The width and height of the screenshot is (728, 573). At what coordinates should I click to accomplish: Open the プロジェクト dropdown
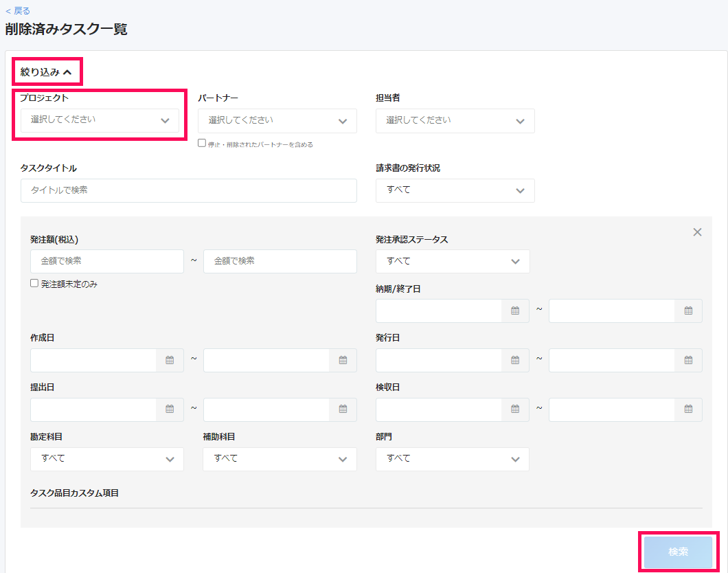tap(100, 120)
